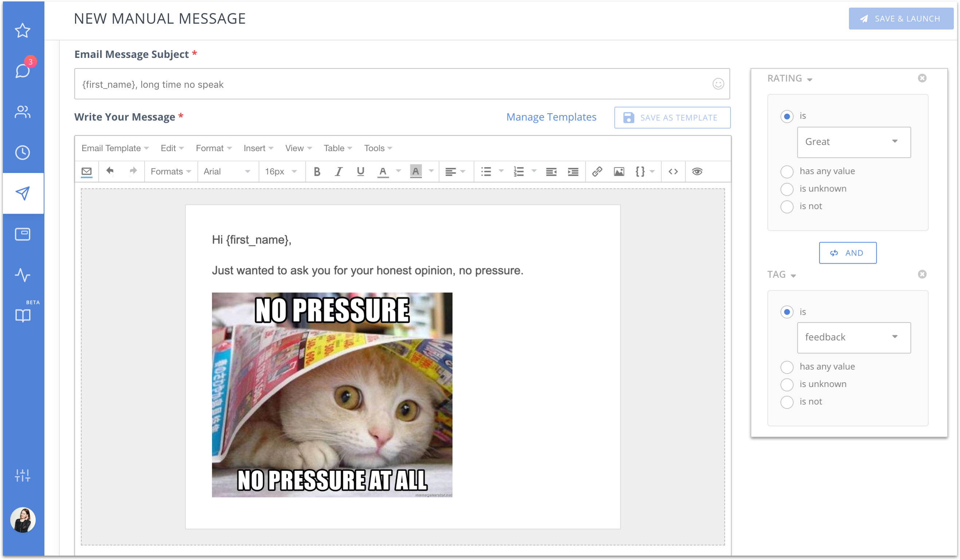Preview the message with eye icon

(697, 171)
